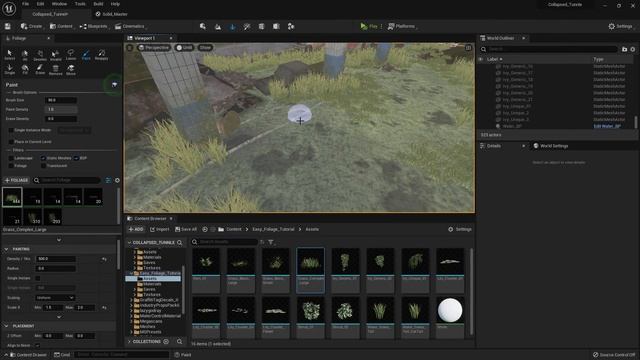Pick the foliage Deselect tool
The width and height of the screenshot is (640, 360).
[40, 55]
